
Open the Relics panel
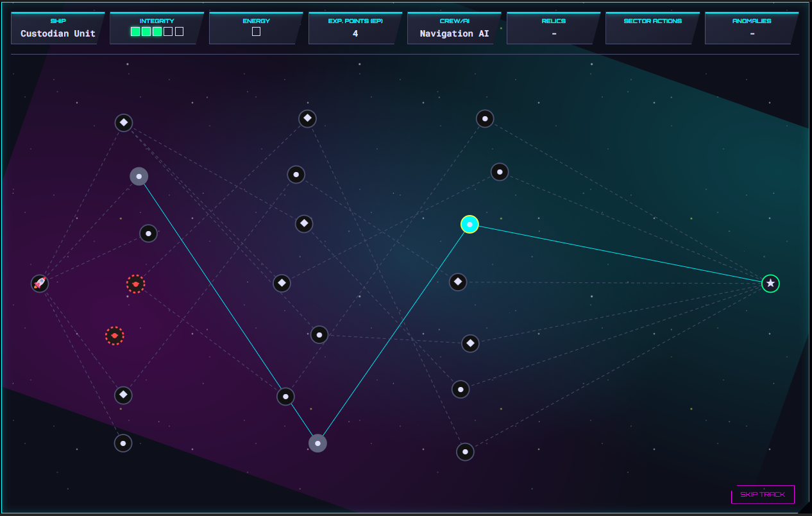554,28
